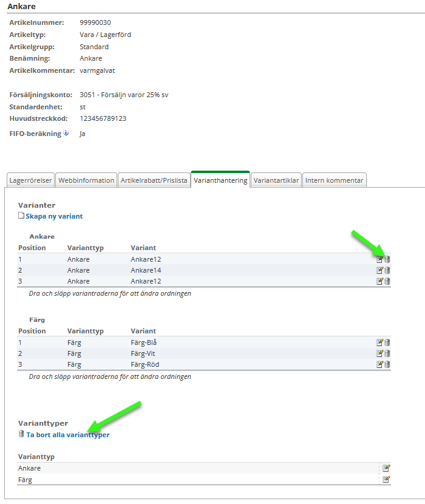The height and width of the screenshot is (504, 425).
Task: Go to the Artikelrabatt/Prislista tab
Action: pos(154,180)
